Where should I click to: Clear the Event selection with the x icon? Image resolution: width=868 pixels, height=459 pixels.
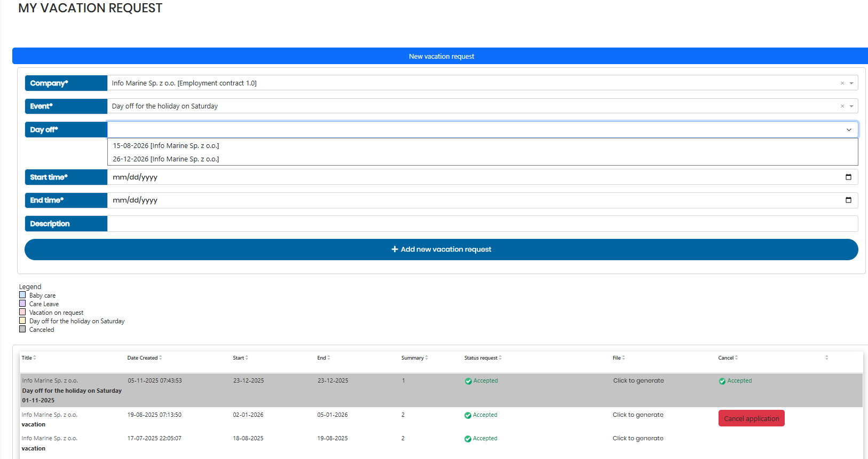[x=842, y=106]
